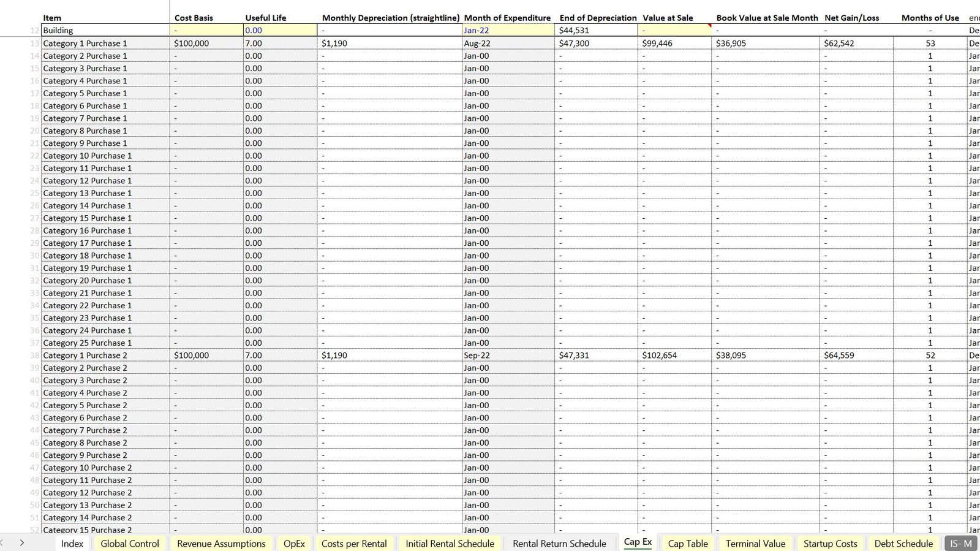The width and height of the screenshot is (980, 551).
Task: Select the Building Value at Sale cell
Action: coord(674,30)
